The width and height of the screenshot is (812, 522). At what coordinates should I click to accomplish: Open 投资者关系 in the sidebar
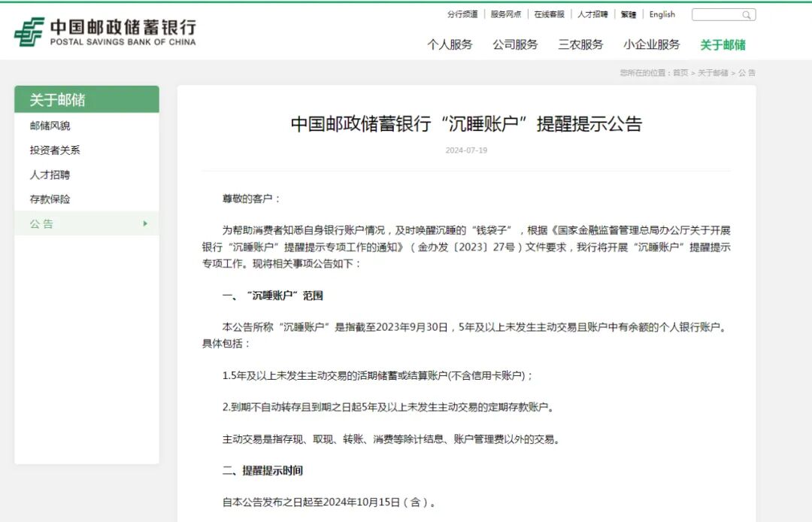tap(54, 150)
